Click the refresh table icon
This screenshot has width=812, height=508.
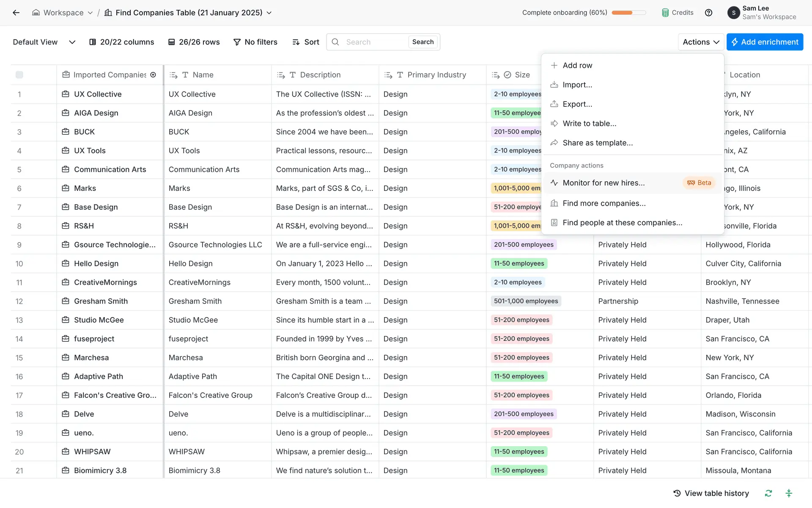pyautogui.click(x=768, y=493)
